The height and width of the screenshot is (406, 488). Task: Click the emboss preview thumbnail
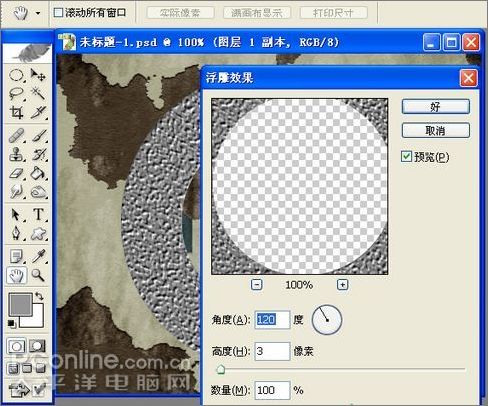[300, 186]
